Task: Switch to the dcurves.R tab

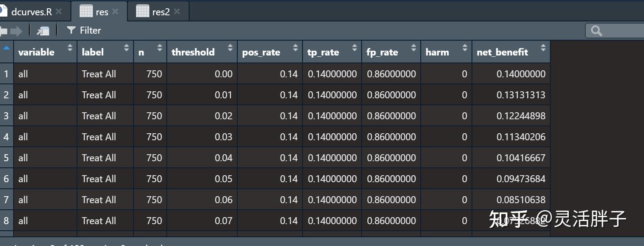Action: point(31,12)
